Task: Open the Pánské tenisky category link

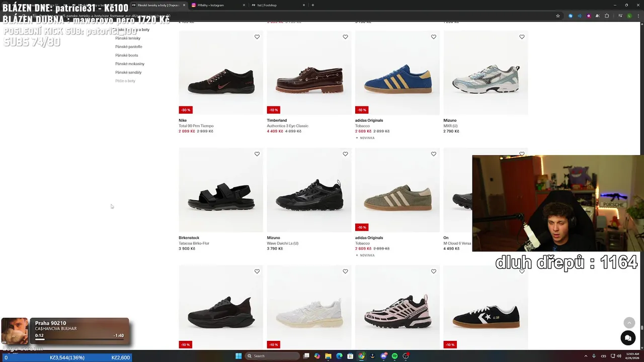Action: [128, 38]
